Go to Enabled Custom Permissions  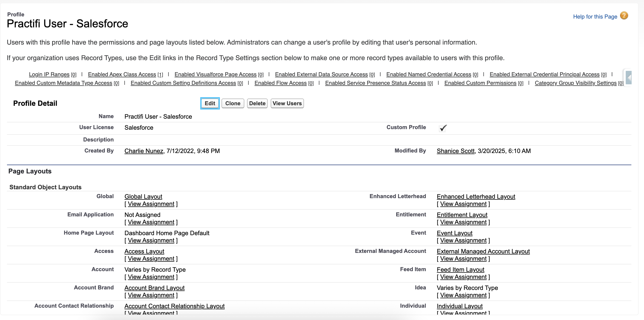coord(480,83)
